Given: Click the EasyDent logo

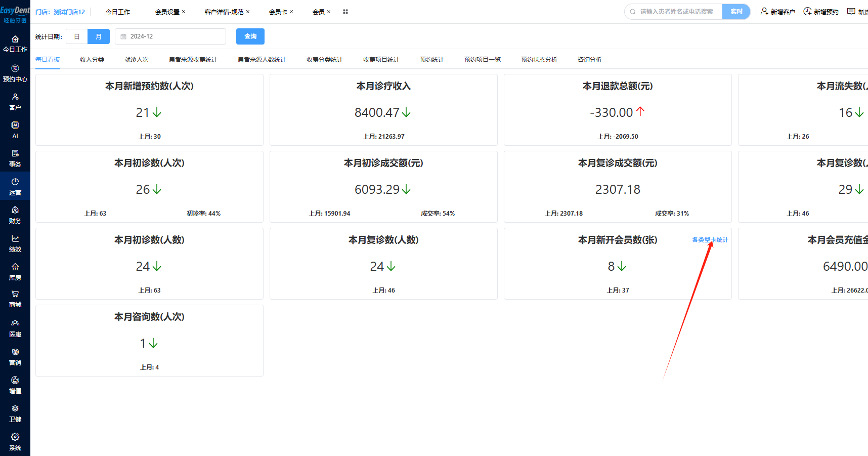Looking at the screenshot, I should (x=15, y=14).
